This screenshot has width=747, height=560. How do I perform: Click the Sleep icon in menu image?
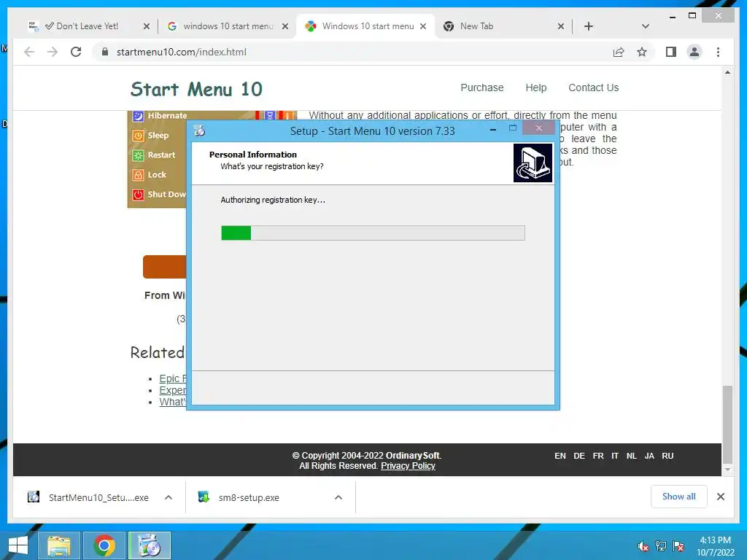coord(138,136)
